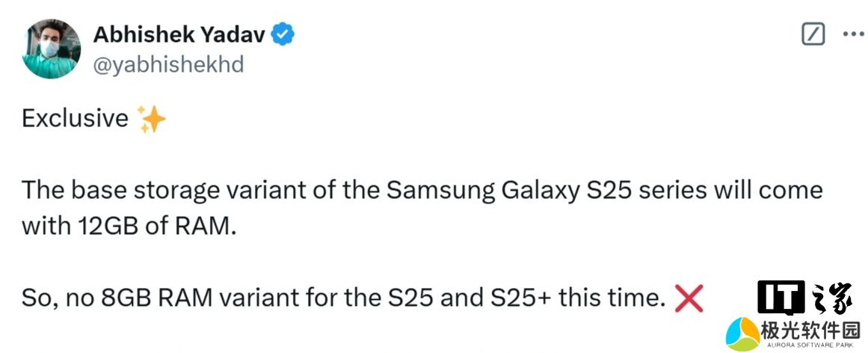Click the red cross mark emoji

(689, 300)
